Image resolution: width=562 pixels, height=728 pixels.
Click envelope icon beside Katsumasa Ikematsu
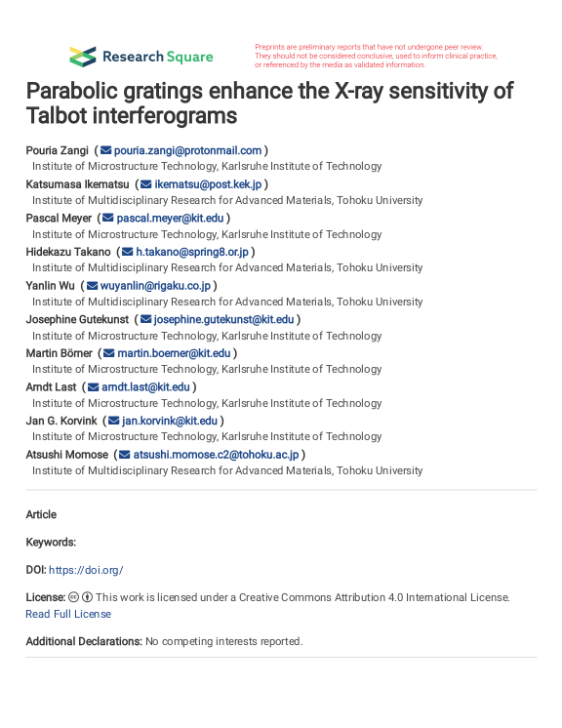pyautogui.click(x=146, y=184)
